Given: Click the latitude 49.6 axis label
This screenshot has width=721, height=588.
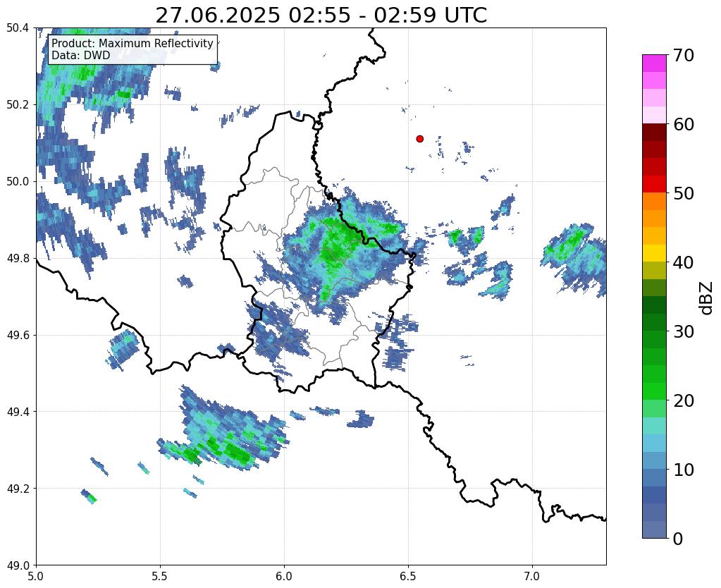Looking at the screenshot, I should (x=18, y=336).
